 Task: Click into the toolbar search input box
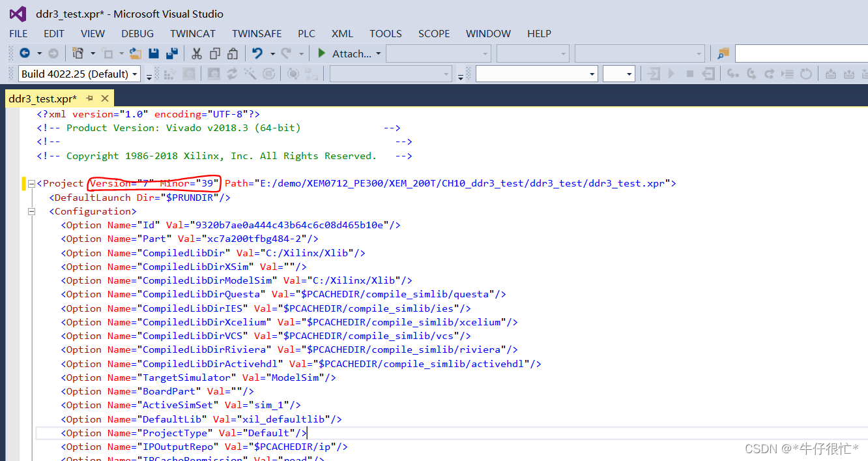(x=801, y=53)
